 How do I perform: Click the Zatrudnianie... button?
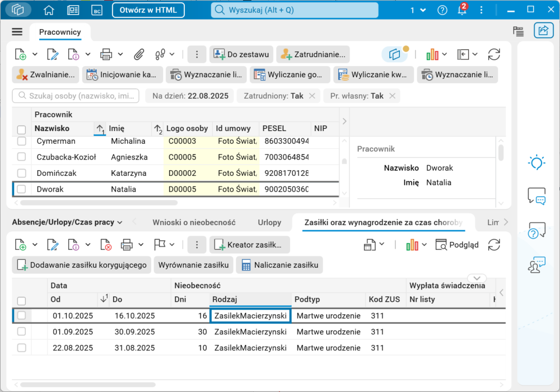point(313,55)
